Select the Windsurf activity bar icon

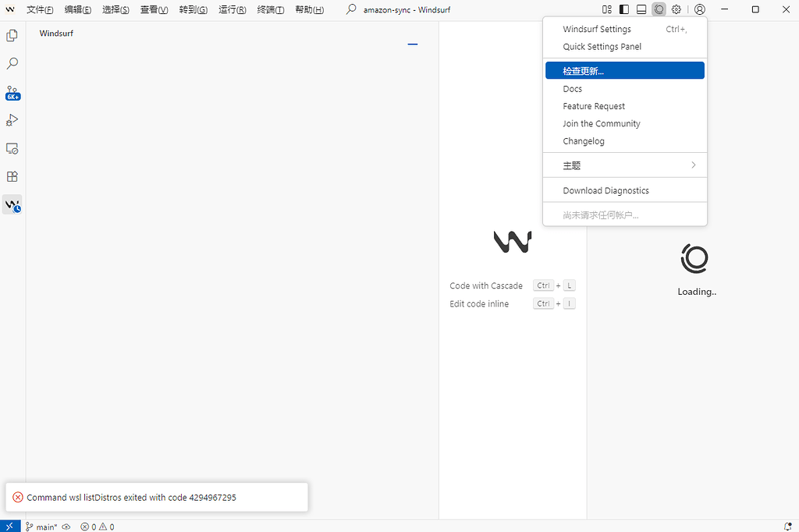[x=12, y=205]
